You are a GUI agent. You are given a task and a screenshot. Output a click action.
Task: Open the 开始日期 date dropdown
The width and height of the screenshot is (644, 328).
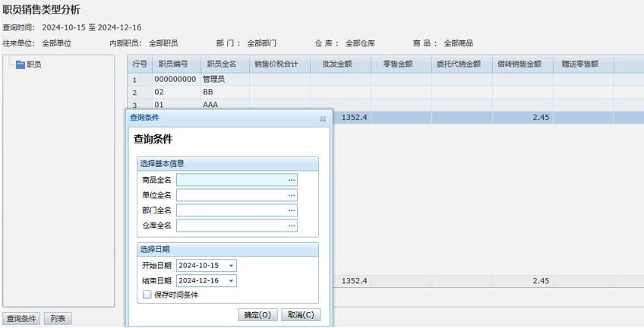pos(231,266)
